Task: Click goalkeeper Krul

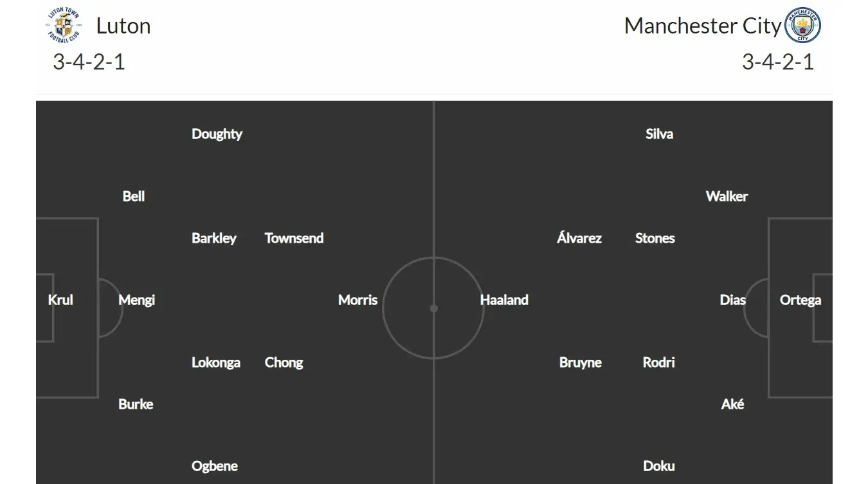Action: coord(60,300)
